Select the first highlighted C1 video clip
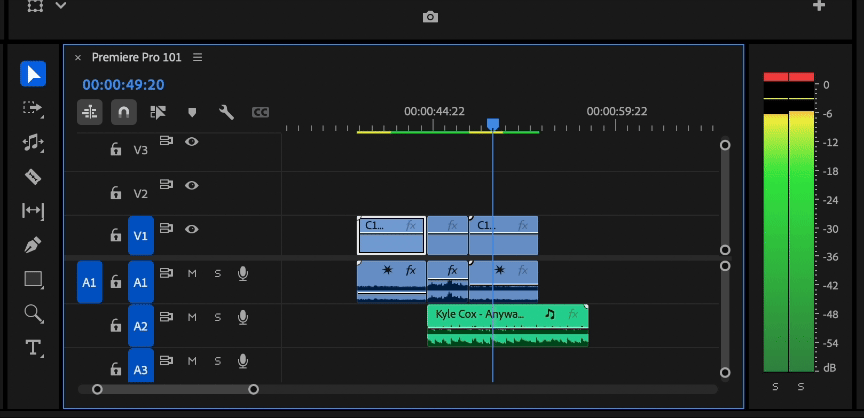 pyautogui.click(x=391, y=236)
